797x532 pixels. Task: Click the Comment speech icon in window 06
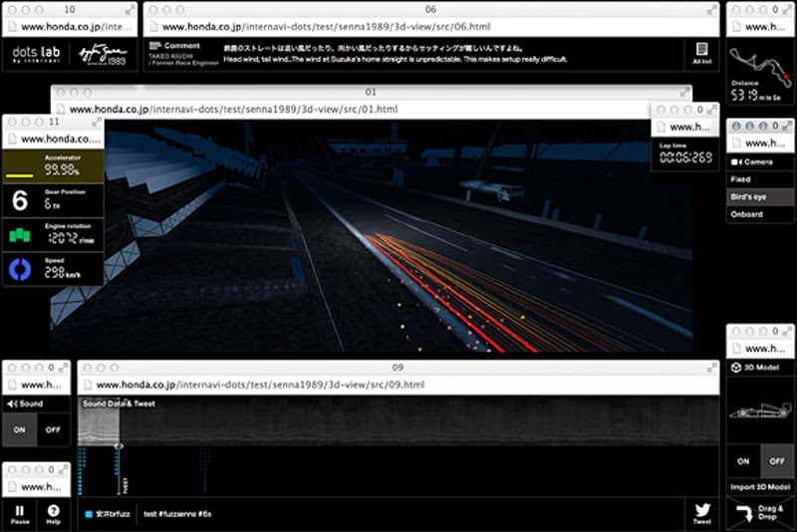click(155, 46)
